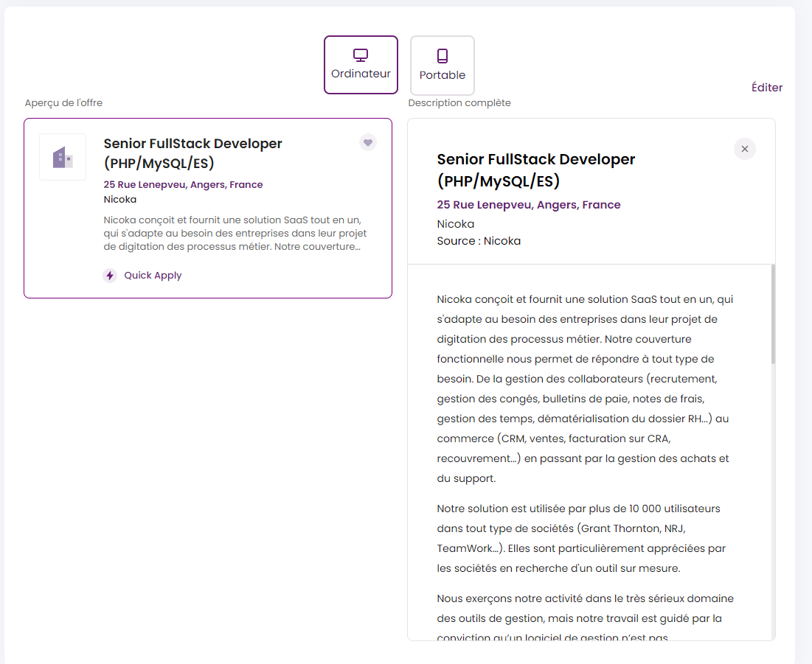
Task: Click the description panel vertical scrollbar
Action: 773,314
